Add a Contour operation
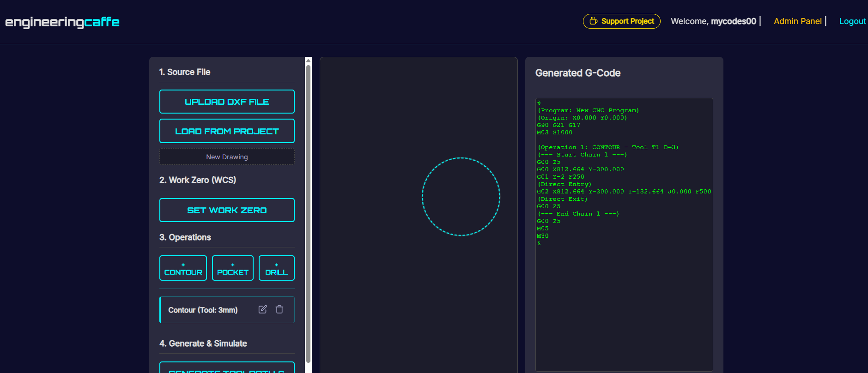This screenshot has height=373, width=868. pos(183,268)
